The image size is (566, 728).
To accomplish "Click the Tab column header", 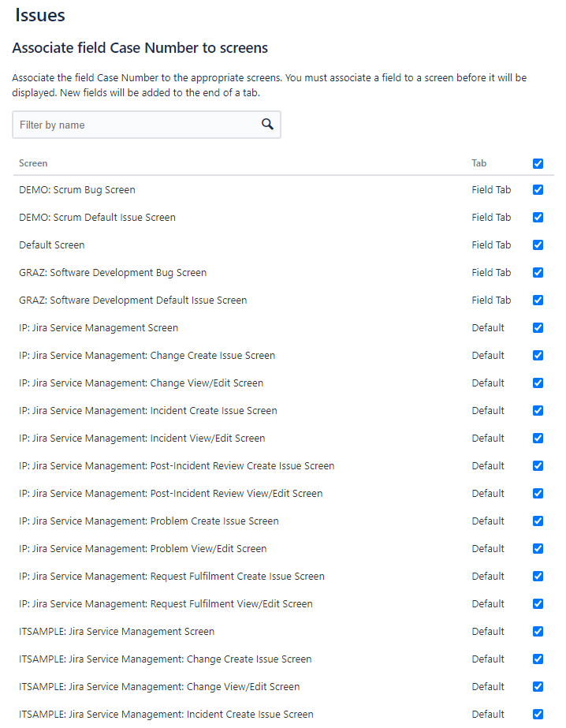I will pyautogui.click(x=478, y=163).
